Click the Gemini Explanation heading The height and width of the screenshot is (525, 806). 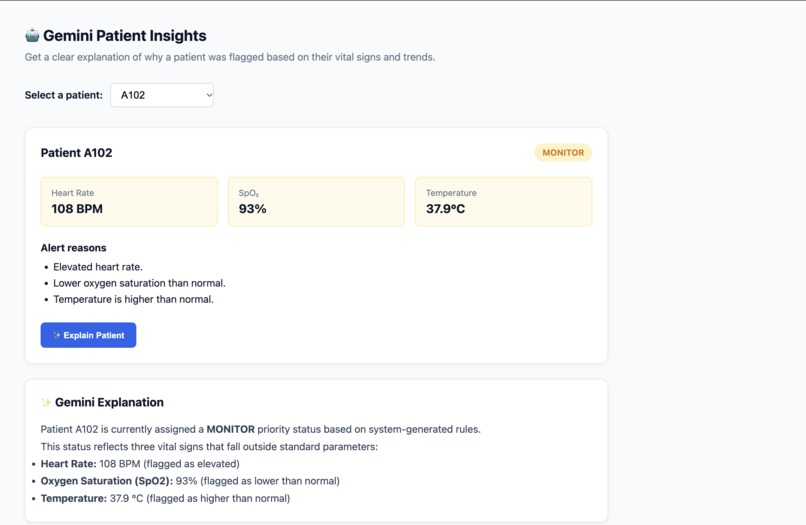pos(109,402)
